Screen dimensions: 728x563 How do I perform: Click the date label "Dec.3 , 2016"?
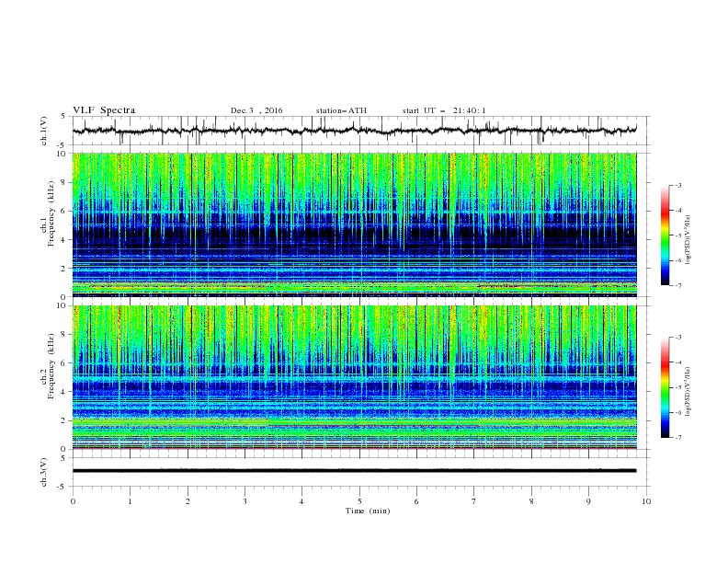click(x=256, y=110)
